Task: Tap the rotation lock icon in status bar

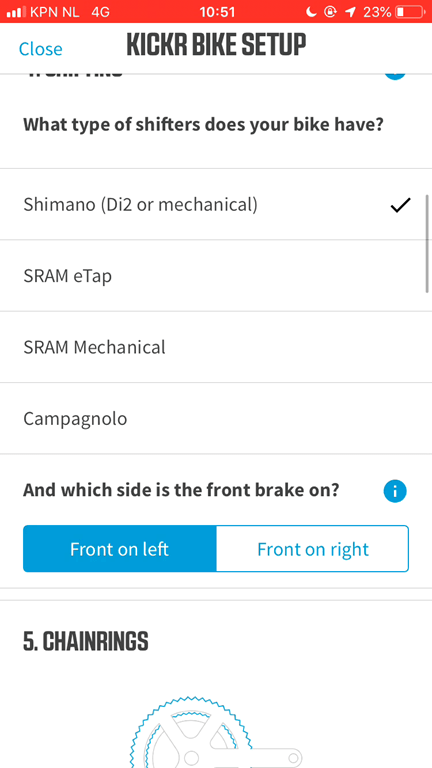Action: coord(331,12)
